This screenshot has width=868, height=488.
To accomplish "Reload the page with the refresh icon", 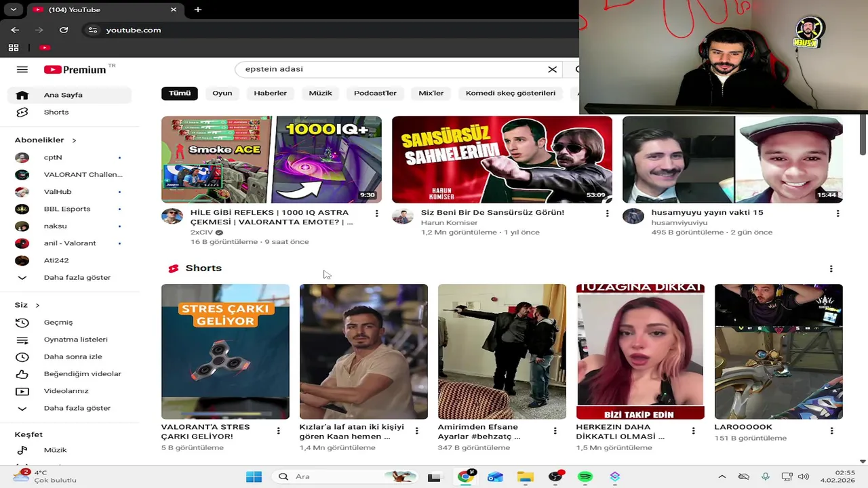I will [64, 30].
